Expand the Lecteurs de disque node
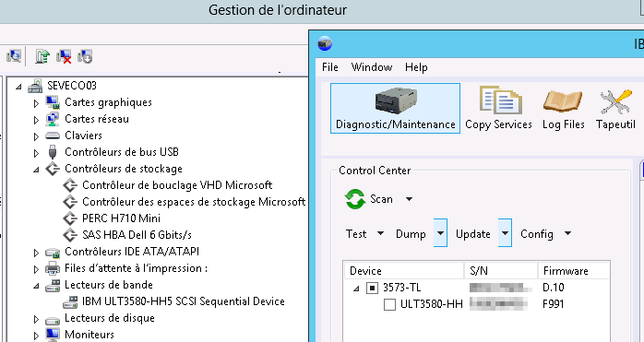 36,320
